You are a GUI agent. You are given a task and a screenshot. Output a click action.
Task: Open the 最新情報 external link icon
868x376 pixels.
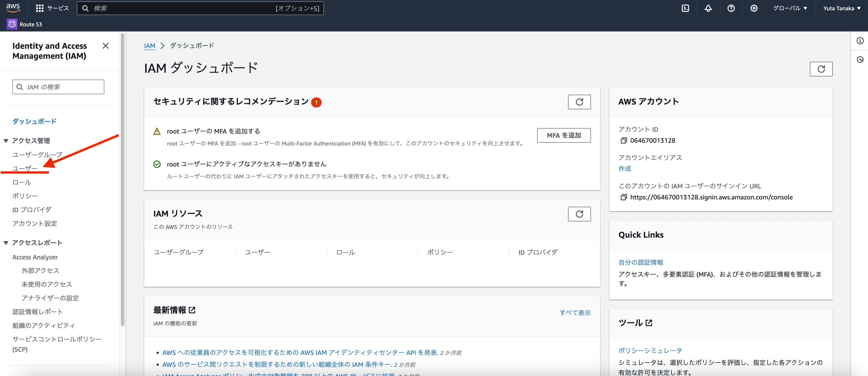pyautogui.click(x=192, y=310)
